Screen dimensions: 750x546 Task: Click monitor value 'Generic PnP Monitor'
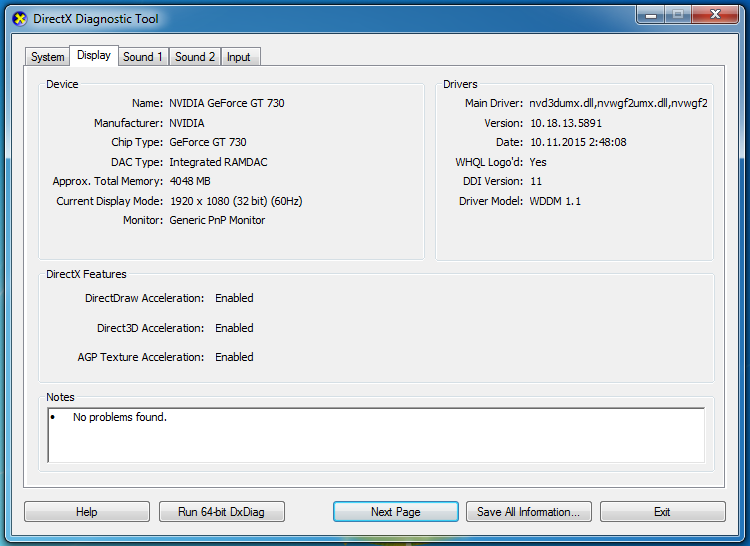tap(217, 220)
